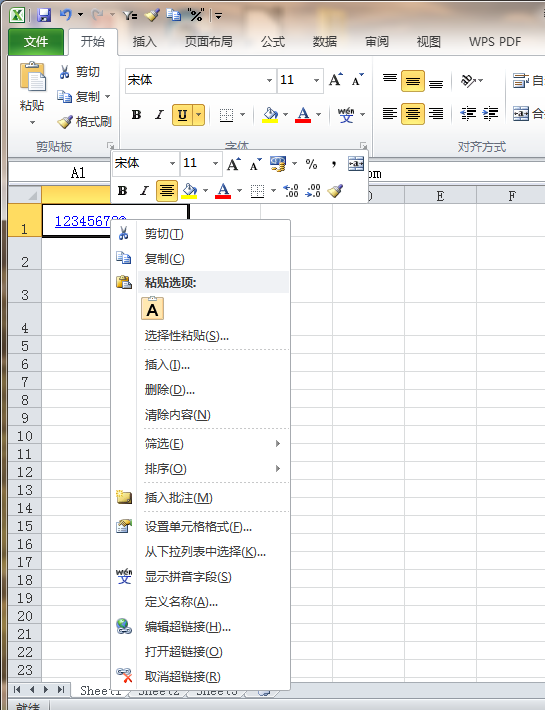
Task: Click the 复制 Copy button in ribbon
Action: (x=78, y=96)
